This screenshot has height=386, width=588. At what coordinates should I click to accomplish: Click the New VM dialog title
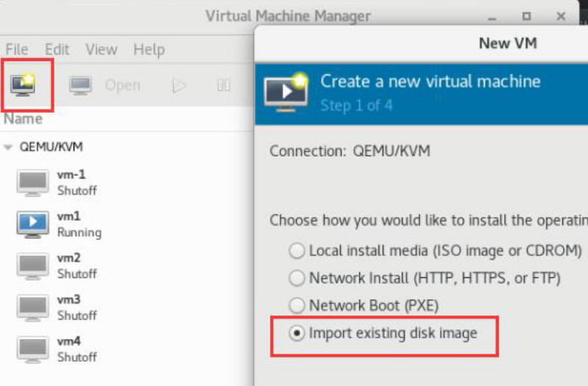click(508, 43)
